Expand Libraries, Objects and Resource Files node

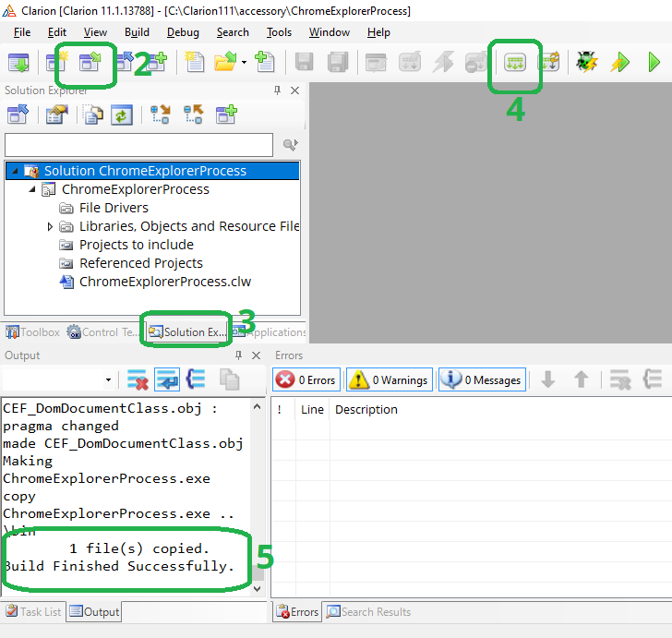pyautogui.click(x=50, y=226)
